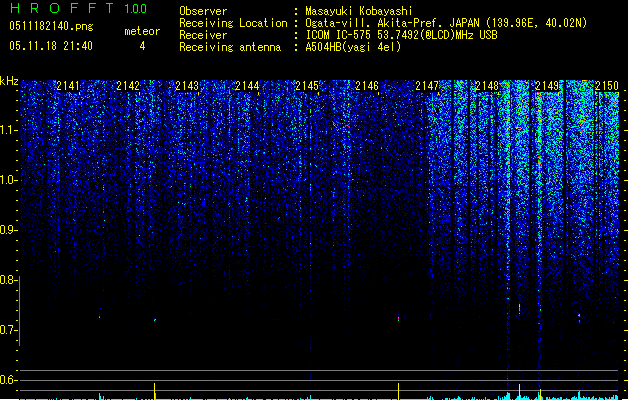Click the 2145 time marker
This screenshot has height=400, width=629.
coord(307,86)
